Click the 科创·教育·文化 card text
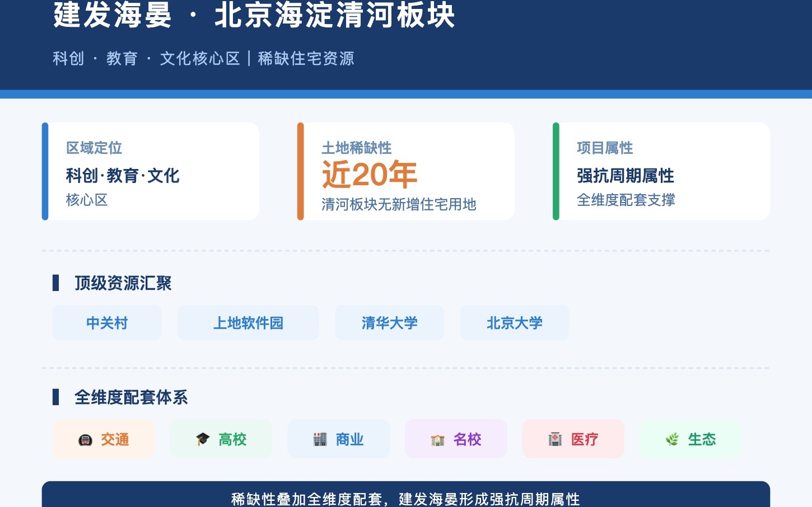This screenshot has height=507, width=812. coord(123,176)
